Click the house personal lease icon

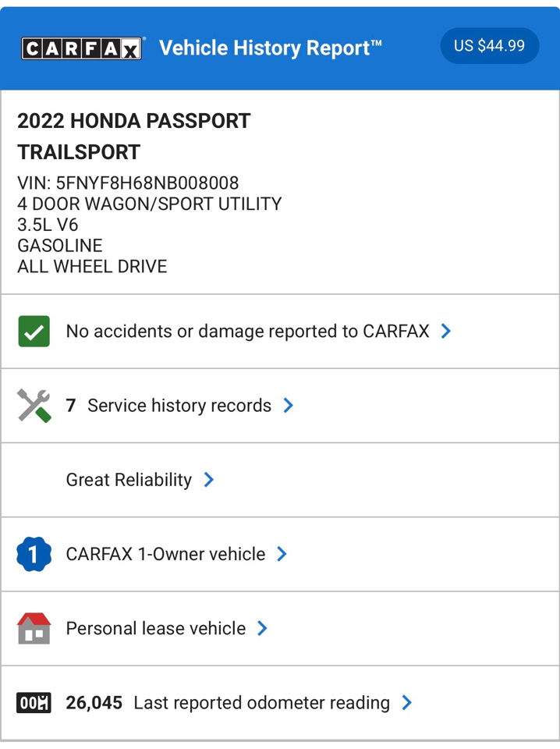tap(34, 628)
